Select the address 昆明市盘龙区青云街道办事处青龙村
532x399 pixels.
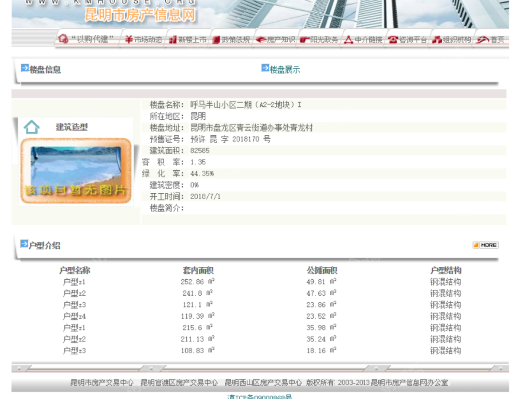tap(251, 128)
